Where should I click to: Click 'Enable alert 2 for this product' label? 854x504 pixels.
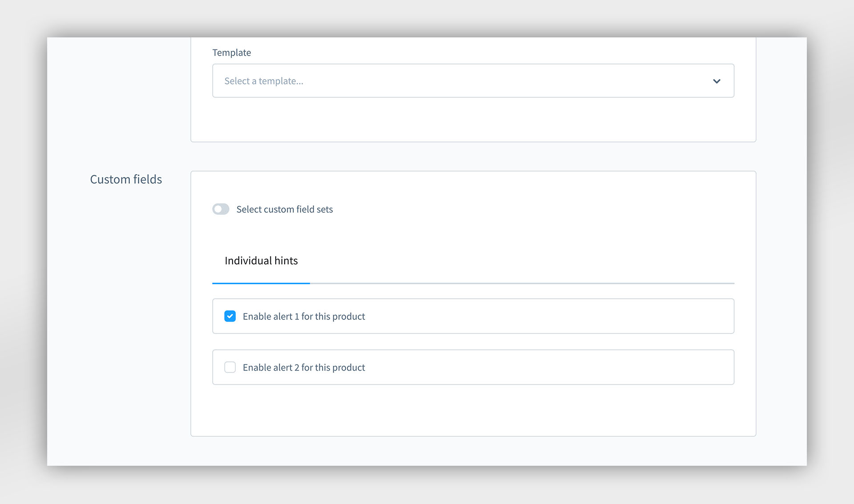[304, 367]
